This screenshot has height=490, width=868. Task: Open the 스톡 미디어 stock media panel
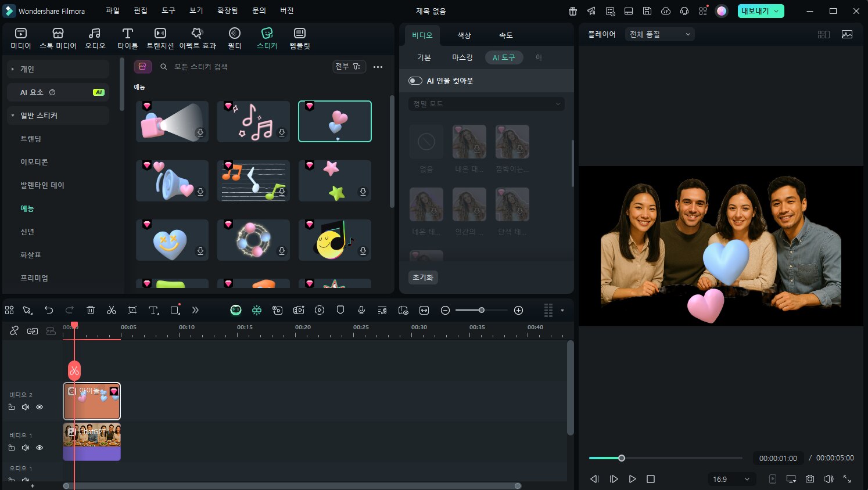(58, 38)
